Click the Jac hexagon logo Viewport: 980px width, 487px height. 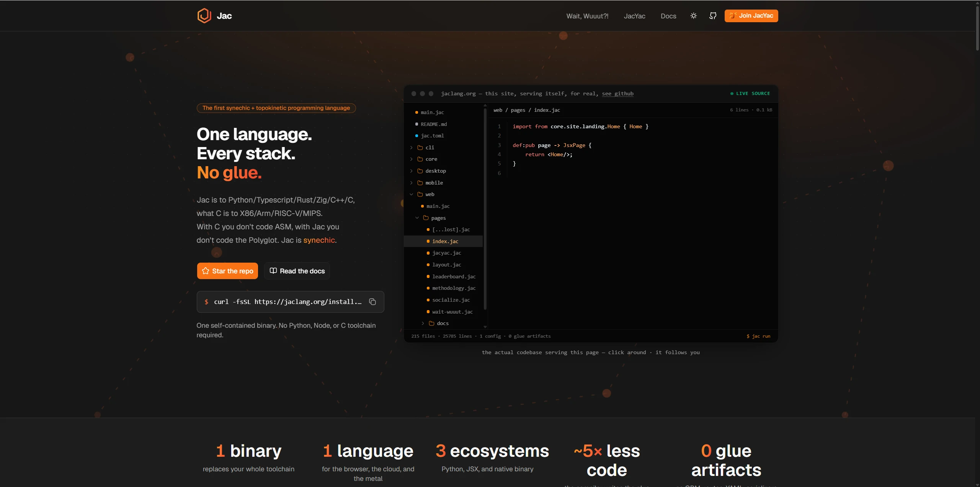tap(204, 16)
